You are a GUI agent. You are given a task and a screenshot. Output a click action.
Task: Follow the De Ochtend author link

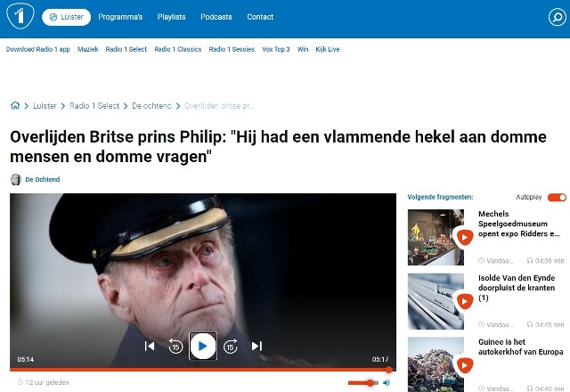(43, 179)
